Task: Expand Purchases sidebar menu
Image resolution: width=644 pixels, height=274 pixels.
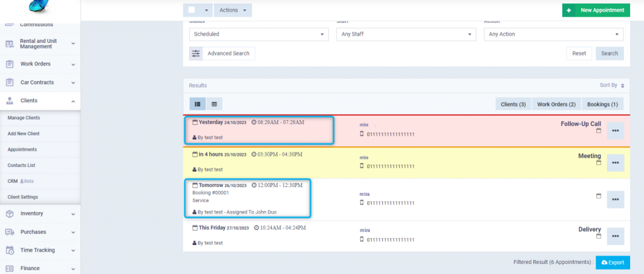Action: pos(40,232)
